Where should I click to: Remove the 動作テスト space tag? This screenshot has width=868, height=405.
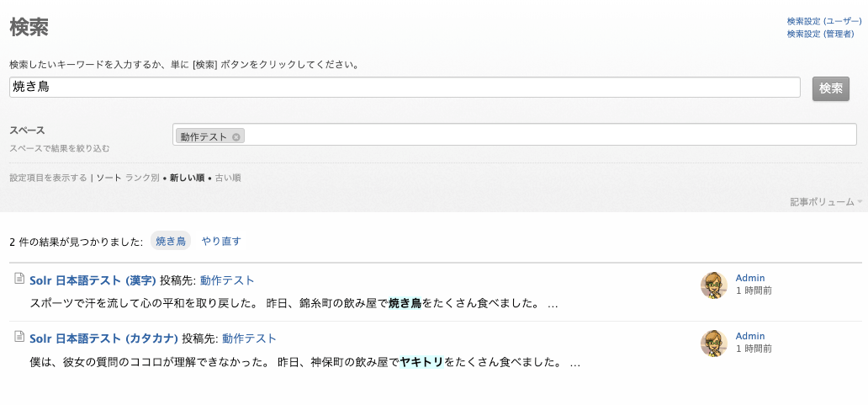pyautogui.click(x=236, y=136)
